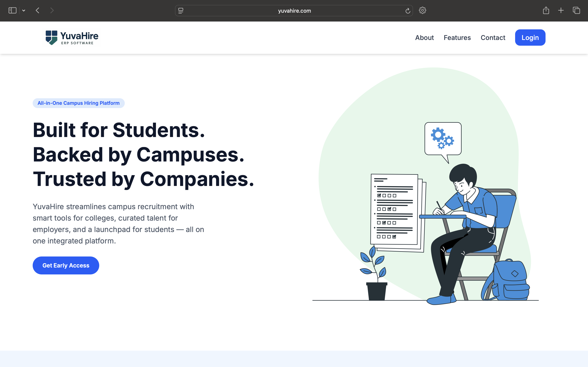This screenshot has width=588, height=367.
Task: Click the YuvaHire logo in header
Action: point(72,38)
